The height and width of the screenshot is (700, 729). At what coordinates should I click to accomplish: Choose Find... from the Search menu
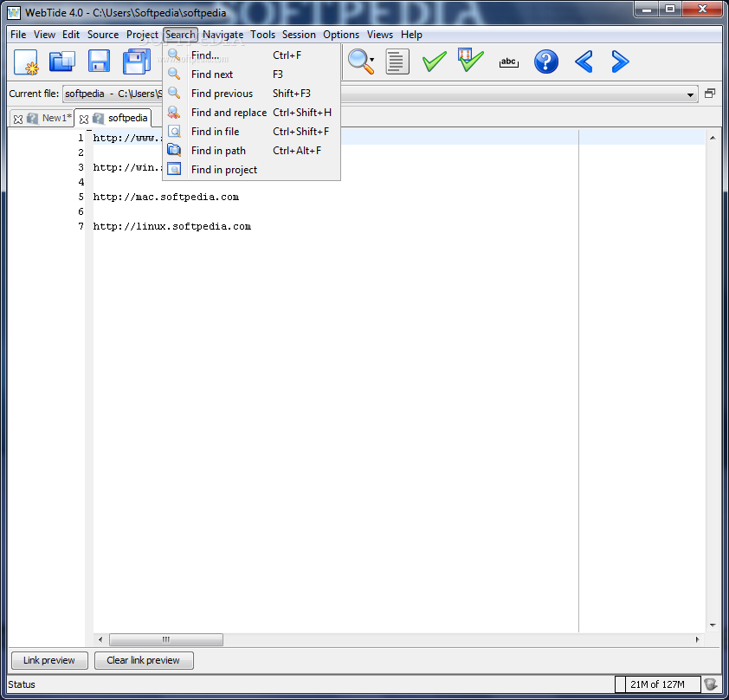pyautogui.click(x=252, y=55)
